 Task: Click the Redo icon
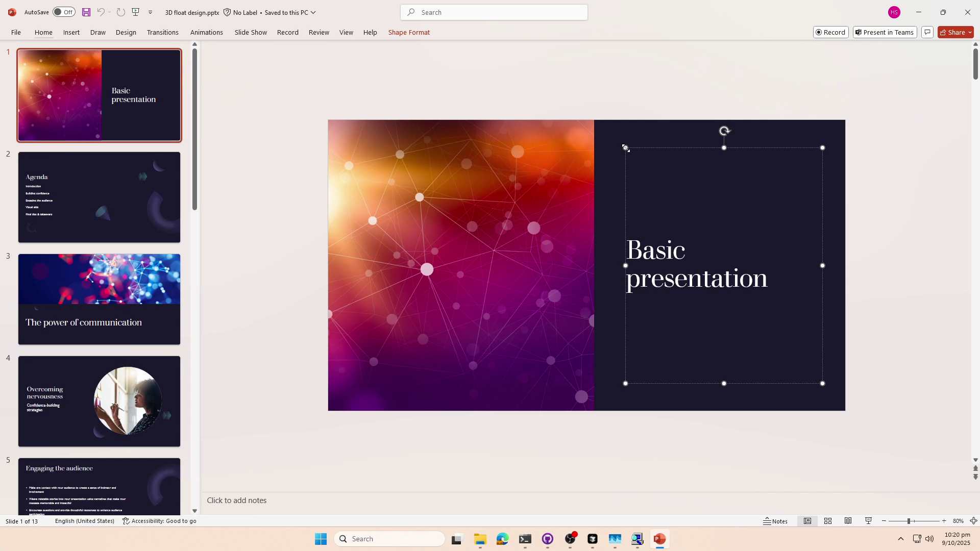(120, 12)
